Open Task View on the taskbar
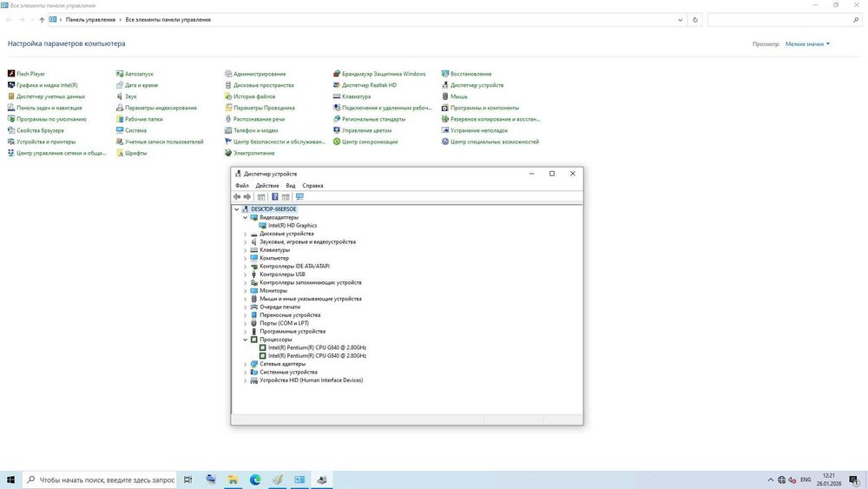 187,479
